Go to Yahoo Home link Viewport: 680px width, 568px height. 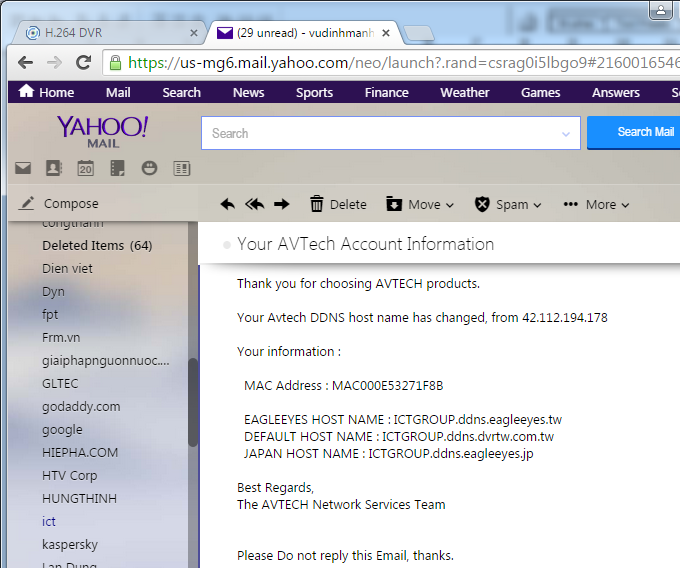coord(46,92)
